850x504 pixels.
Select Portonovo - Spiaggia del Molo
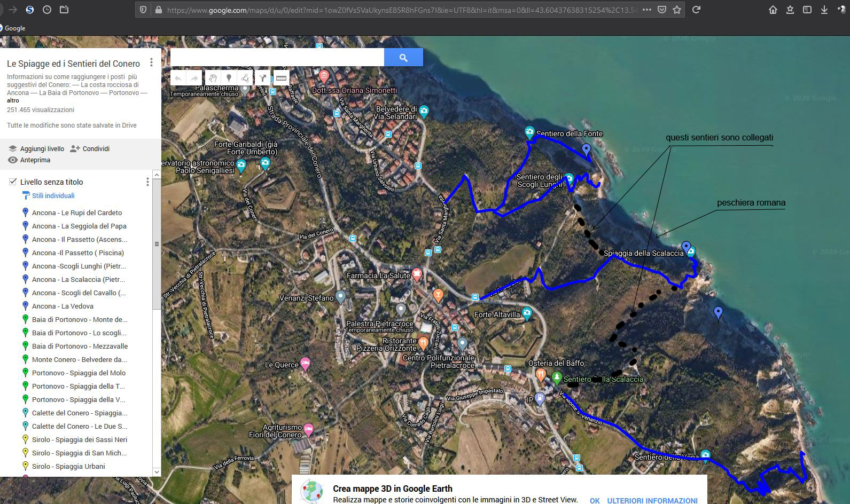point(79,373)
